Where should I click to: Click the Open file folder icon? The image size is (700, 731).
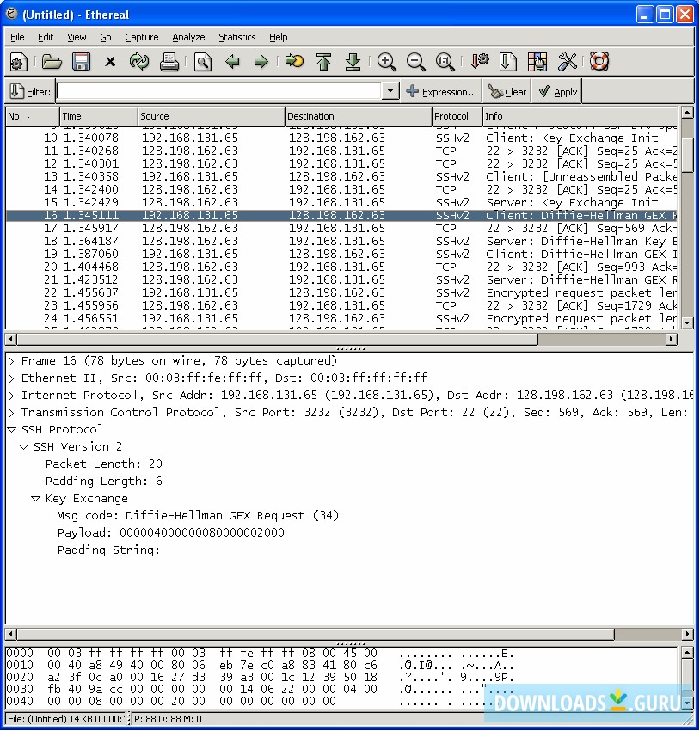(52, 62)
